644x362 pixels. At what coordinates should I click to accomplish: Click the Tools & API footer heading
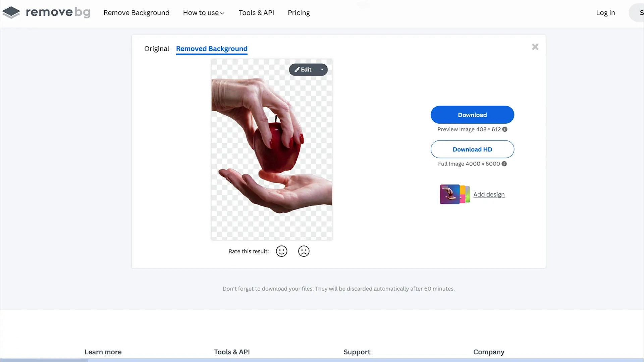(x=232, y=352)
